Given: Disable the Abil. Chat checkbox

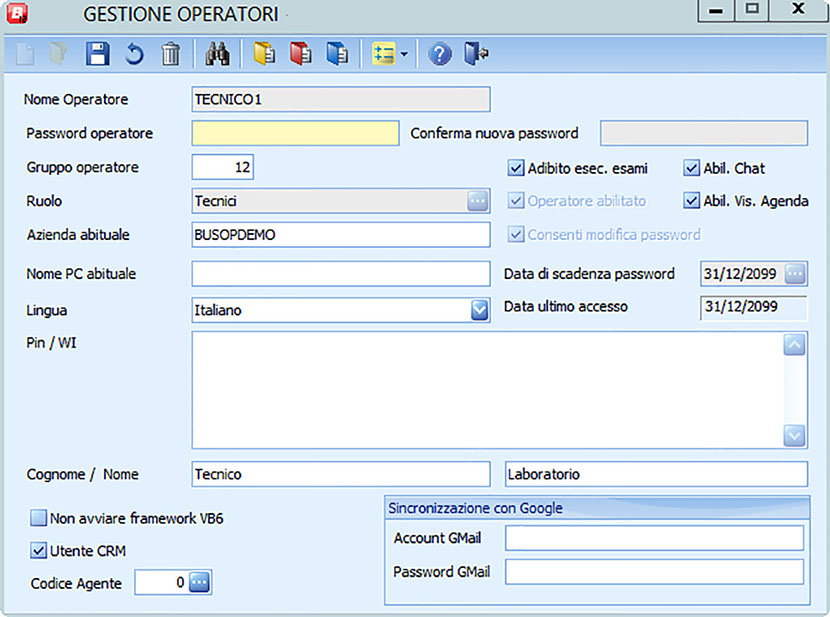Looking at the screenshot, I should point(692,168).
